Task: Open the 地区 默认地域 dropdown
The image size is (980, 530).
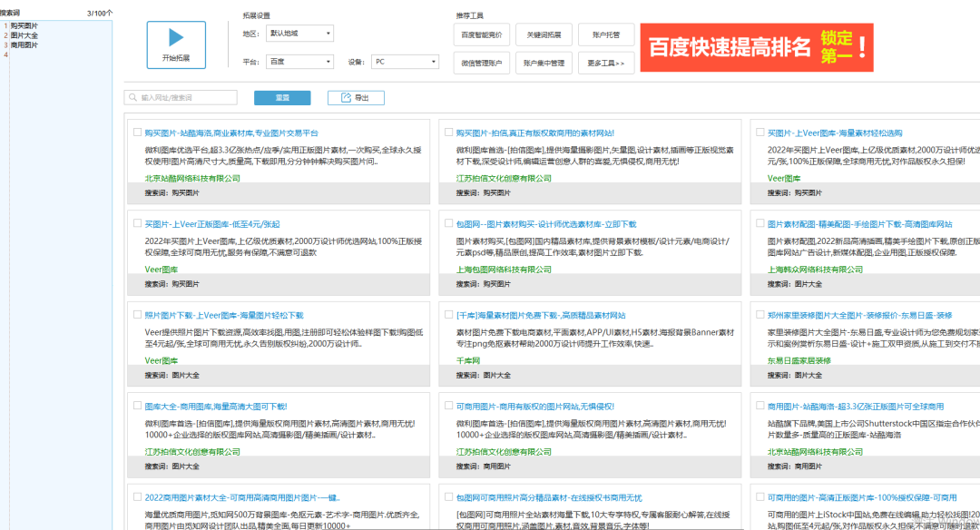Action: pos(299,33)
